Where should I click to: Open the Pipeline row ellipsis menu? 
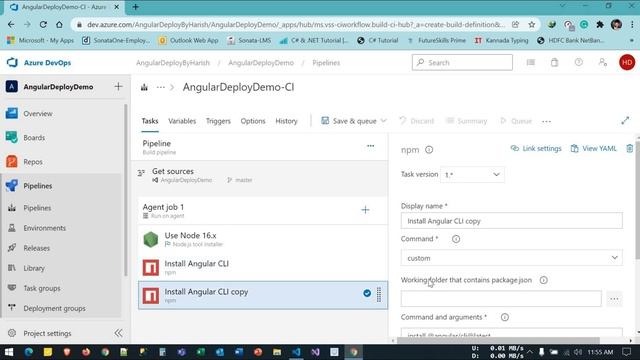click(x=370, y=146)
